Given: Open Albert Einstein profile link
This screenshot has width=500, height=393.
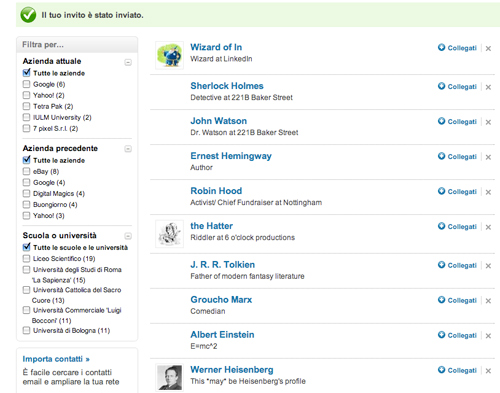Looking at the screenshot, I should coord(222,334).
